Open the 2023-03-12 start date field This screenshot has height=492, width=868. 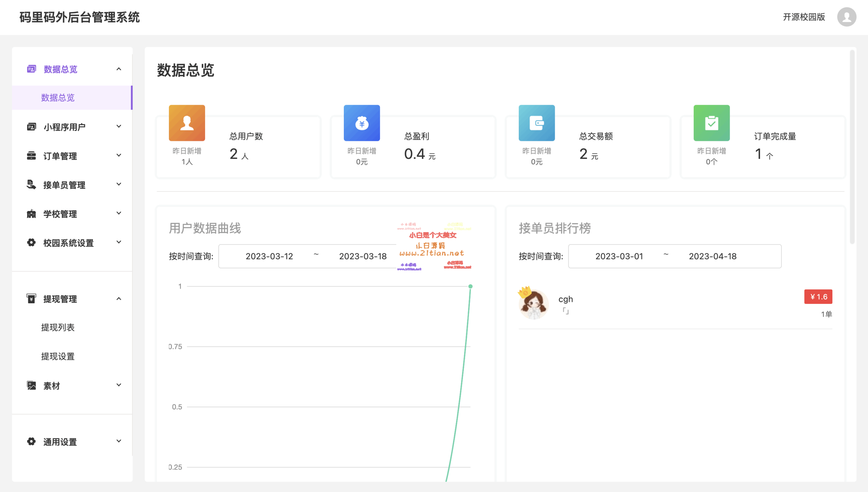269,256
